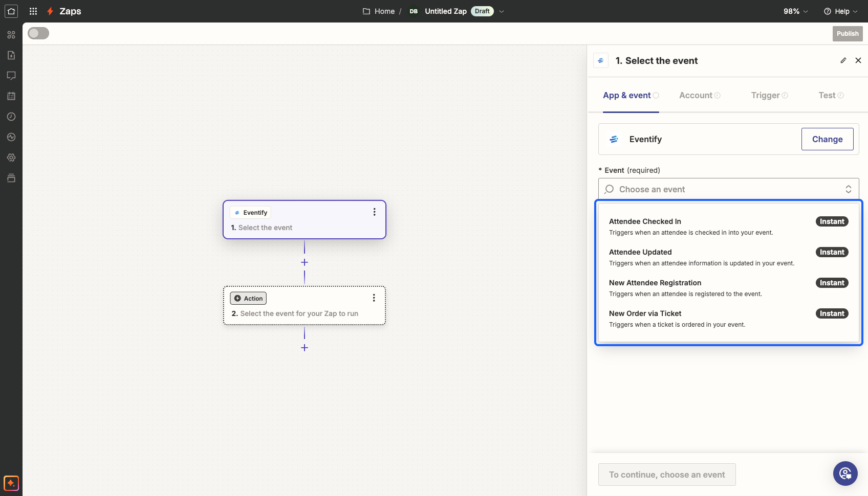This screenshot has height=496, width=868.
Task: Select the Action step card
Action: point(305,305)
